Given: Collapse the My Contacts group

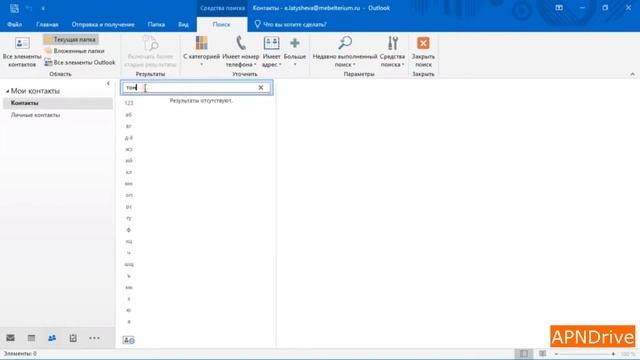Looking at the screenshot, I should pos(7,91).
